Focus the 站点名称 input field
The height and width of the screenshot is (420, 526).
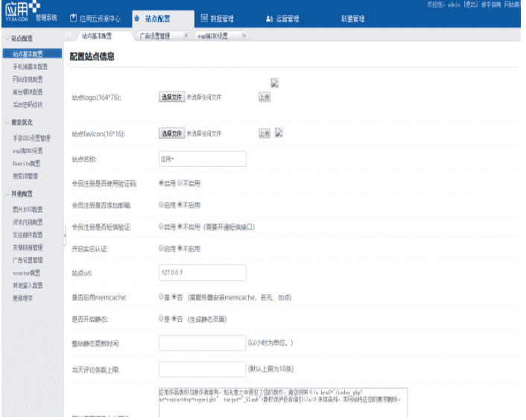(203, 159)
